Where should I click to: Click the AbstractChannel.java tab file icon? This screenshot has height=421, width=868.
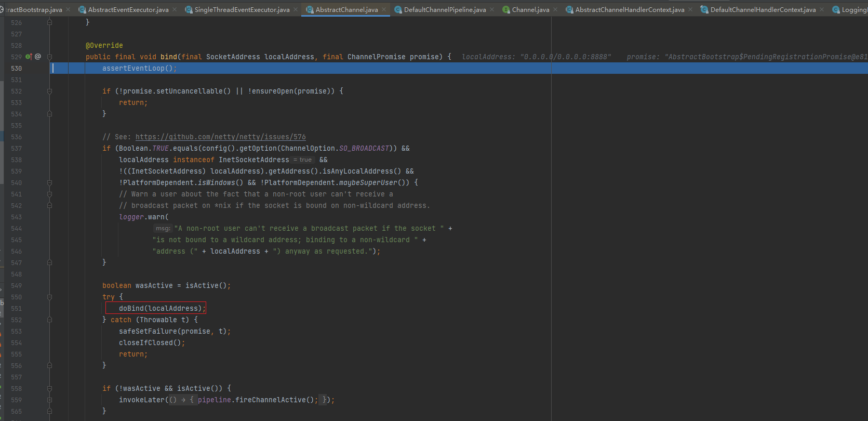click(x=310, y=10)
